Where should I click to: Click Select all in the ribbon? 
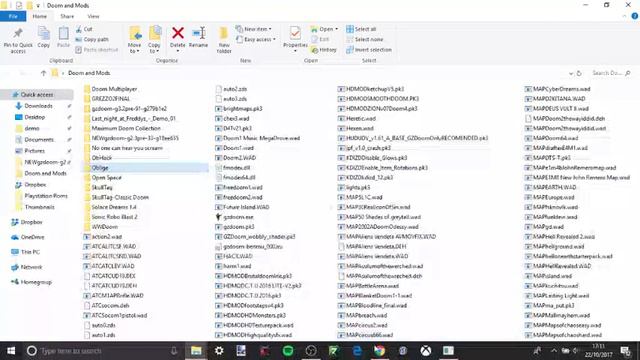[x=361, y=29]
